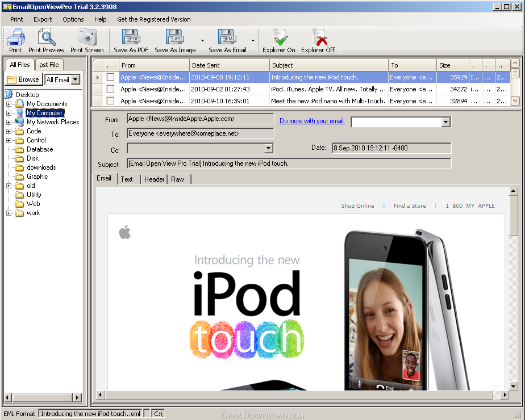Select My Computer in tree
The width and height of the screenshot is (525, 420).
point(44,113)
